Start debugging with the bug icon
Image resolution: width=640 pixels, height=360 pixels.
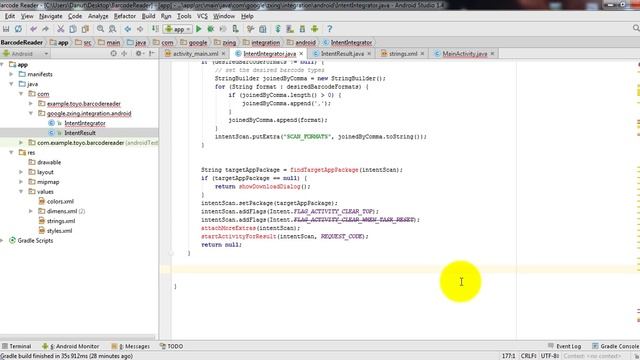(x=211, y=29)
